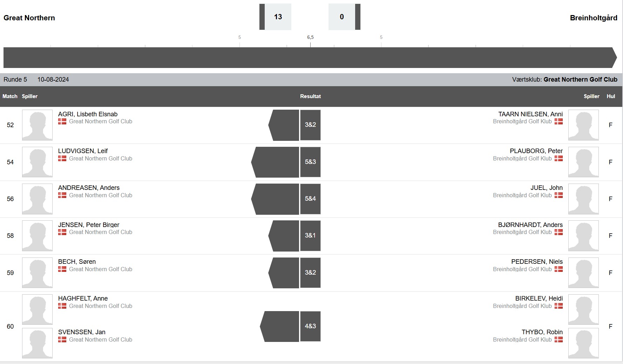Click the flag icon beside Anni Taarn Nielsen's club

[558, 121]
